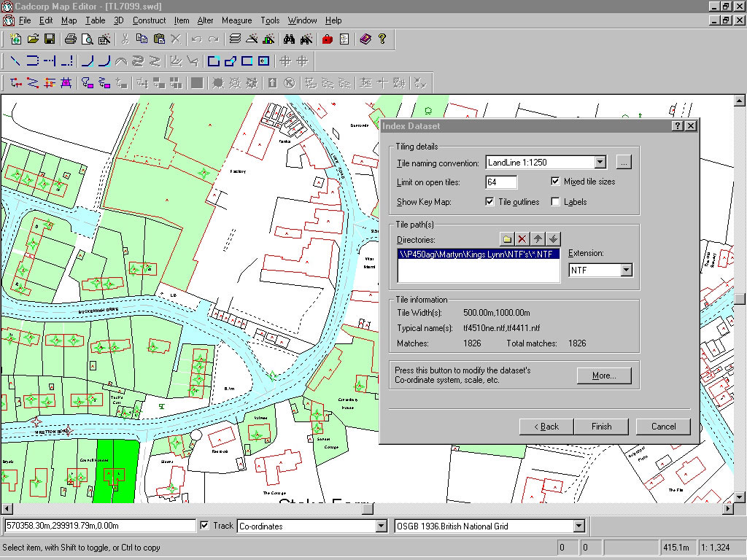The width and height of the screenshot is (747, 560).
Task: Open the Construct menu
Action: (149, 20)
